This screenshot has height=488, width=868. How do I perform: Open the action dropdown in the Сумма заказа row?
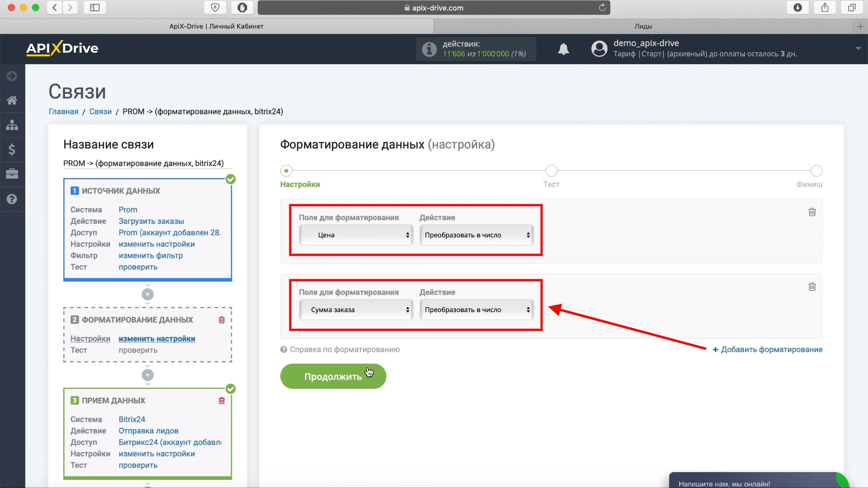(476, 310)
